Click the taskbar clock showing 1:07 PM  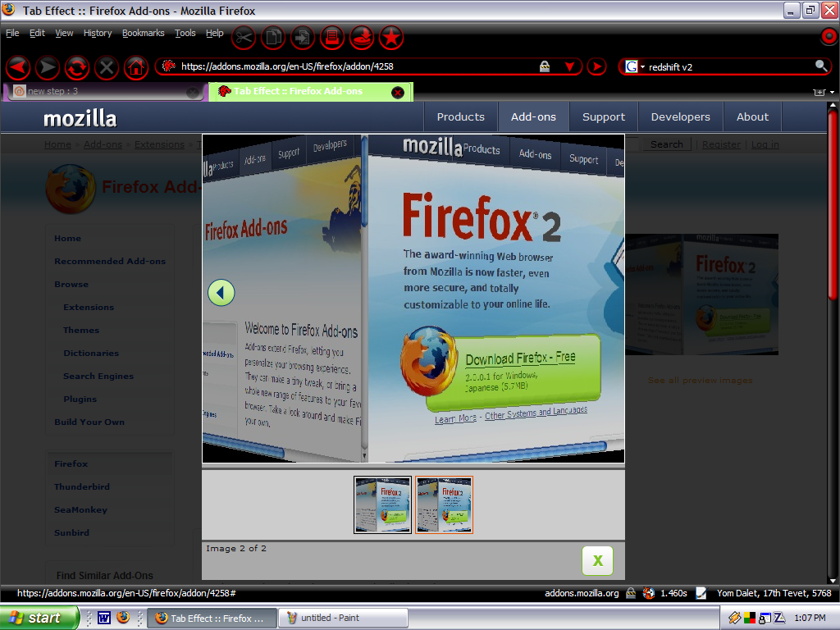click(810, 618)
